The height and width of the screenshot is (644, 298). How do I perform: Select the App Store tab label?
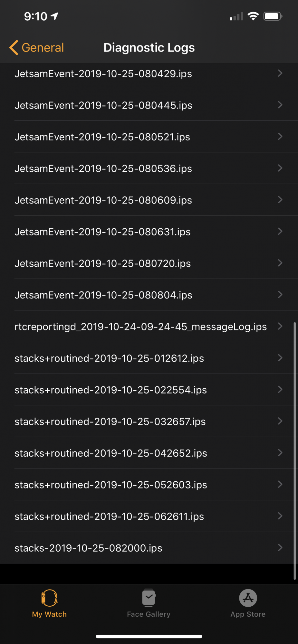(x=248, y=614)
